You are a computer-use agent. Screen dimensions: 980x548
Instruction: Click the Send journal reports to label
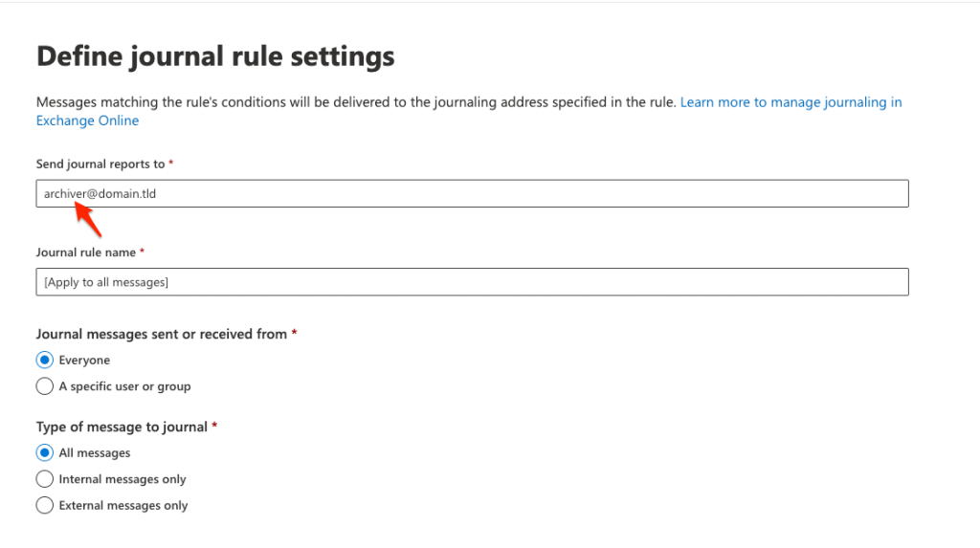[x=100, y=164]
